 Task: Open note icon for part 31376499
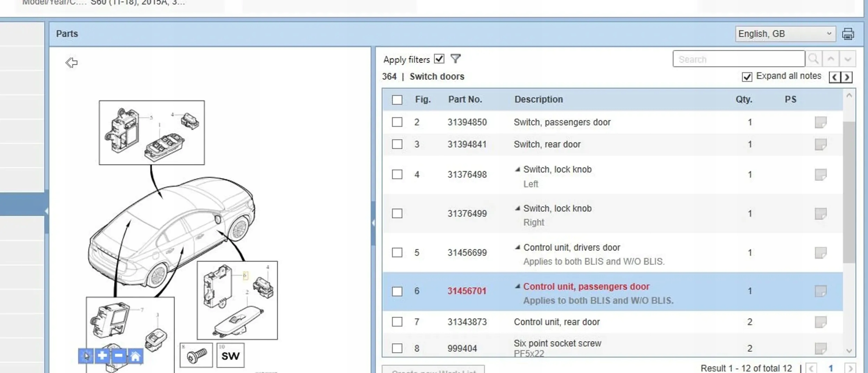click(x=820, y=214)
